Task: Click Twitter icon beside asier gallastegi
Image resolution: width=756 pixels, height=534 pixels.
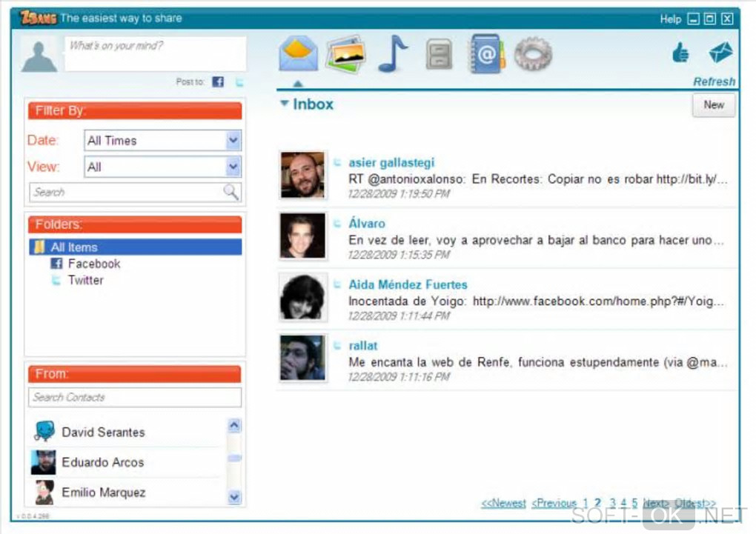Action: [x=337, y=162]
